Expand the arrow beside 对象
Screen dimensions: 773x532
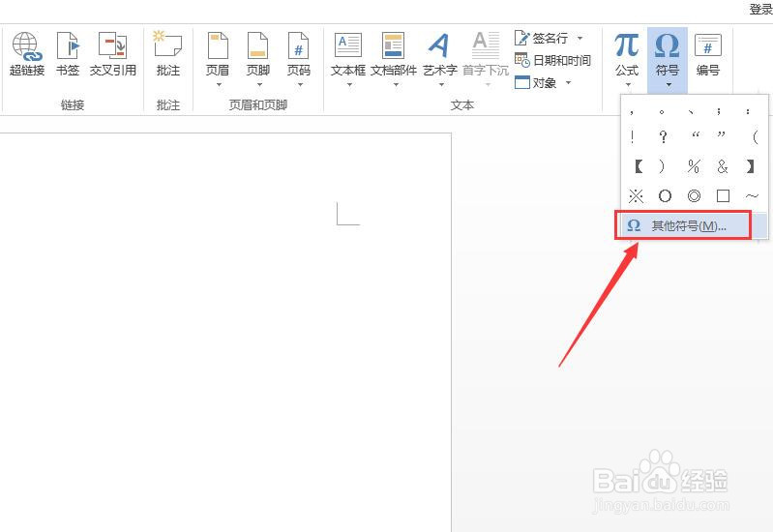coord(569,83)
